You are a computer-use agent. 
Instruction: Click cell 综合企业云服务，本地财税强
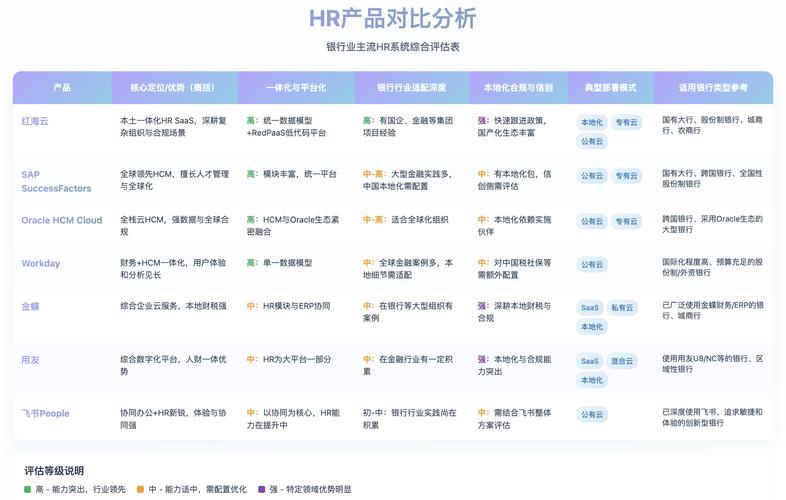point(173,306)
